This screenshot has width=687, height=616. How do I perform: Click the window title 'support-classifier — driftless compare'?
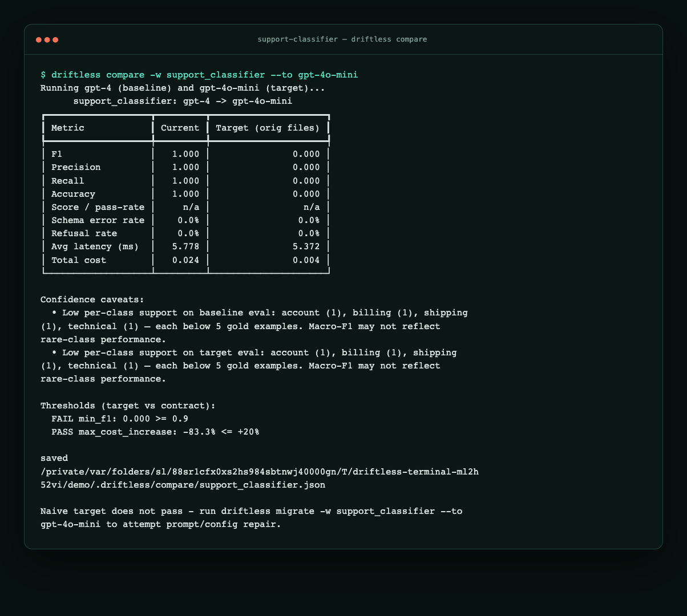342,39
